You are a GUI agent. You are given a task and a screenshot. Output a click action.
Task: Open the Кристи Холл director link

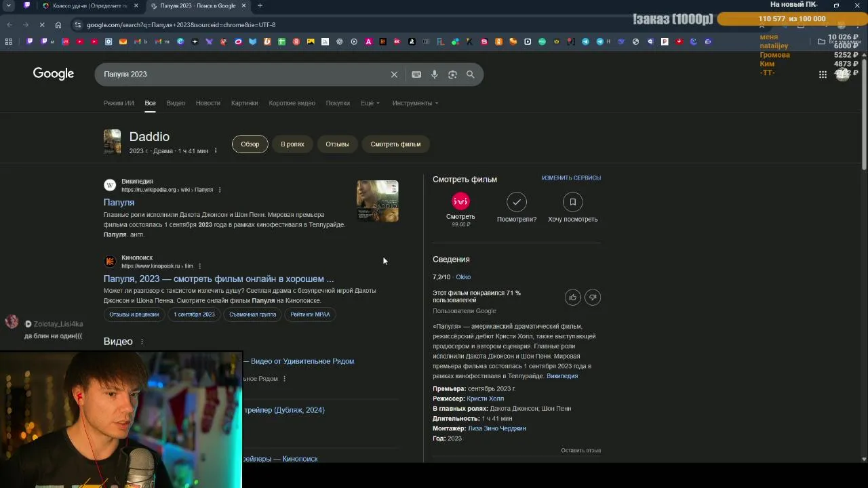(x=486, y=399)
